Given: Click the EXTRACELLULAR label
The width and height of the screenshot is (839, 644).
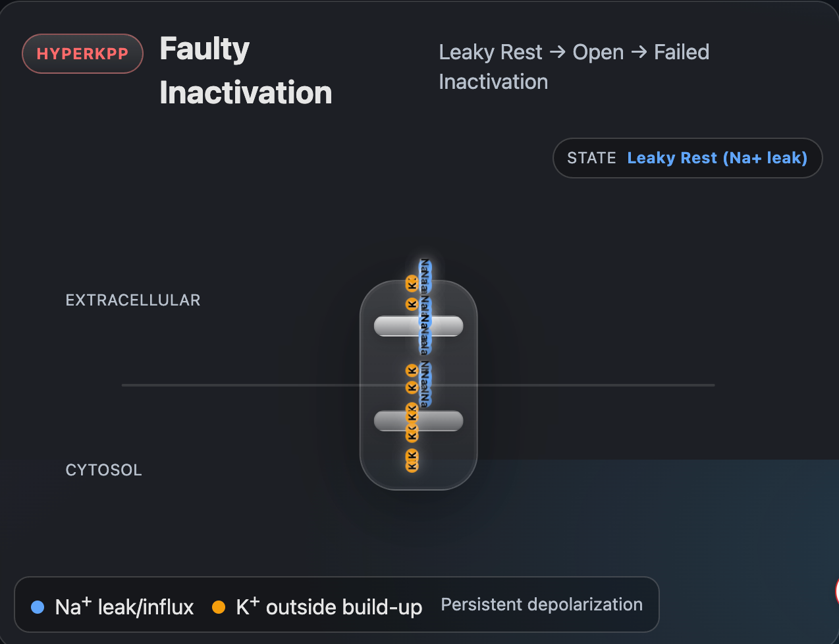Looking at the screenshot, I should tap(133, 300).
